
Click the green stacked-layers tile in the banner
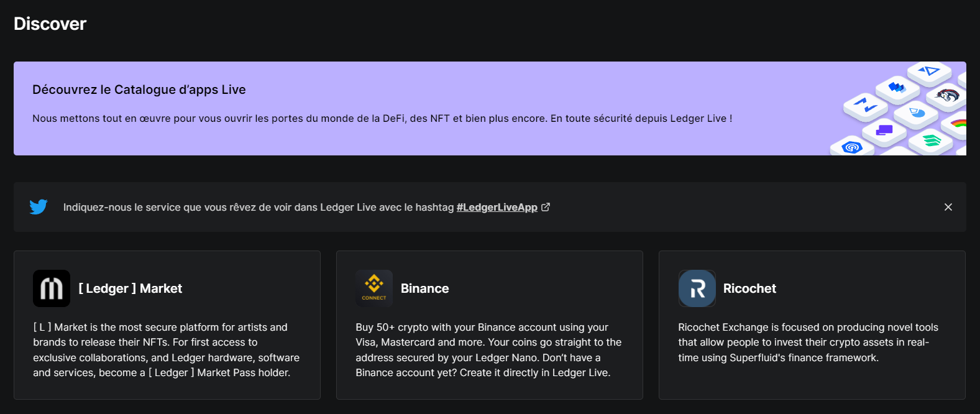coord(932,140)
